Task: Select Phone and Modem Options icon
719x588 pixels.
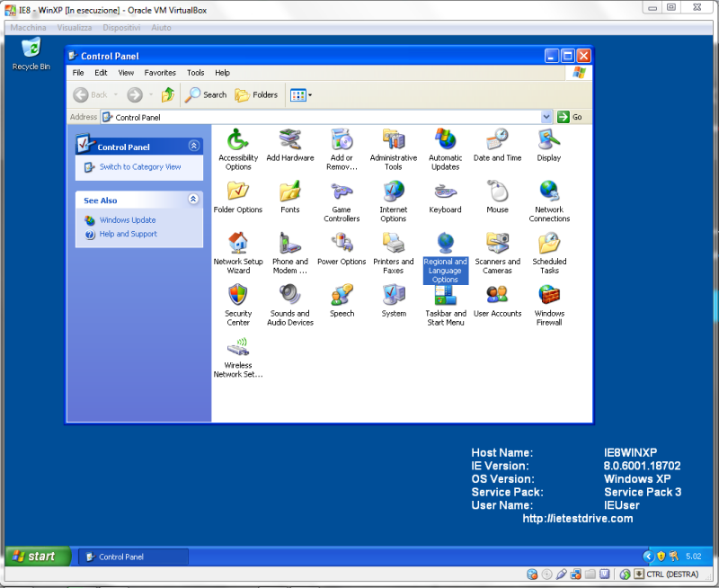Action: tap(289, 253)
